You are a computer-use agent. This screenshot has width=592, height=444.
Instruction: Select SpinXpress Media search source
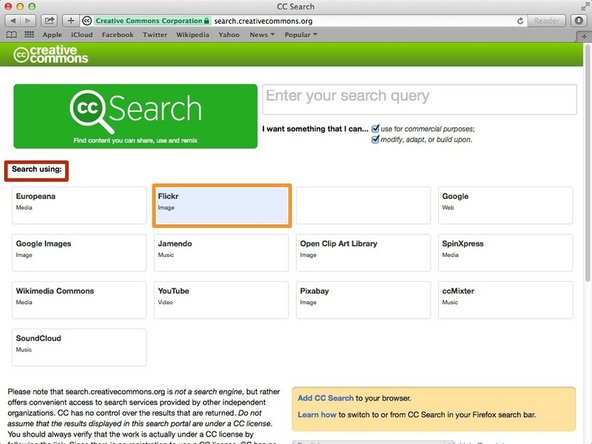[x=506, y=253]
